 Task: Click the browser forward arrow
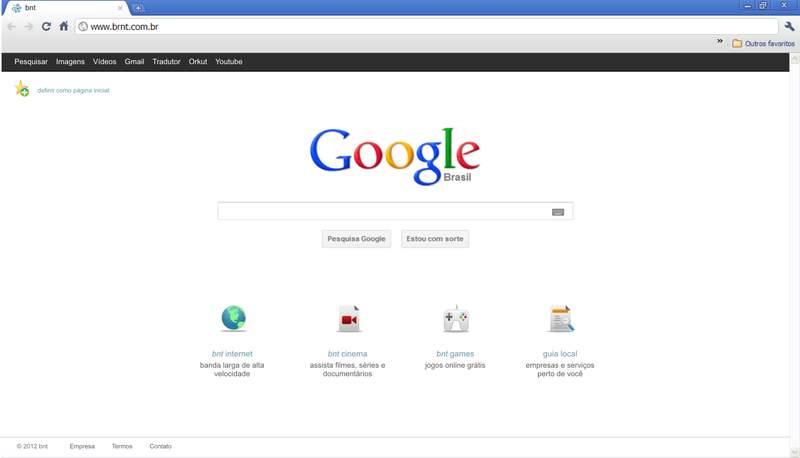pos(29,27)
